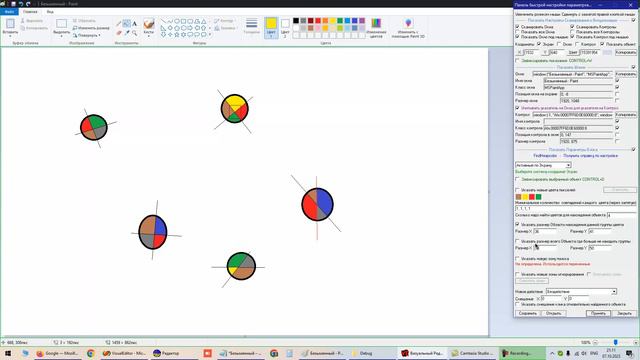Click 'Сохранить' button in settings panel

click(x=528, y=313)
